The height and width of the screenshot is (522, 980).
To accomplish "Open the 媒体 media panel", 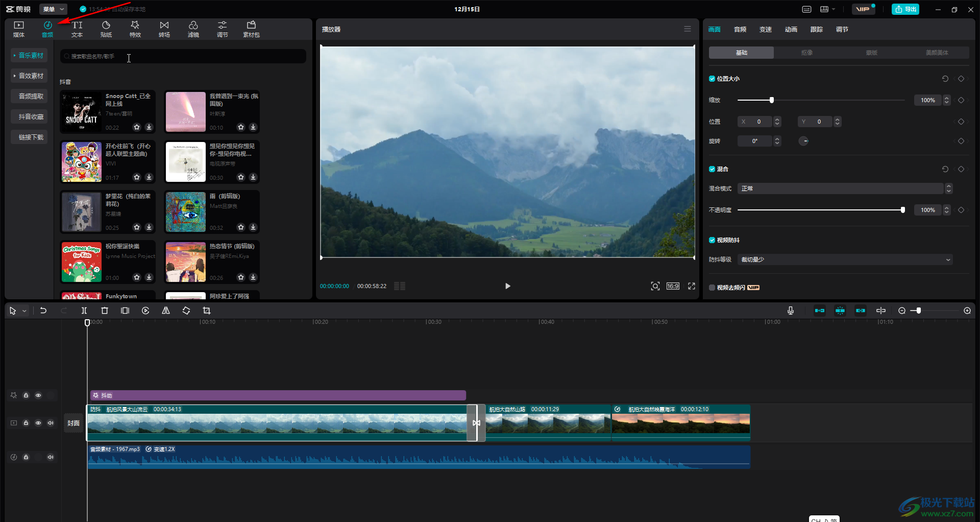I will point(19,29).
